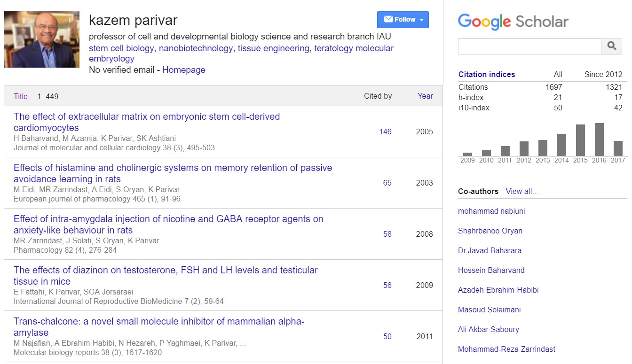
Task: Click inside the Scholar search field
Action: pos(529,46)
